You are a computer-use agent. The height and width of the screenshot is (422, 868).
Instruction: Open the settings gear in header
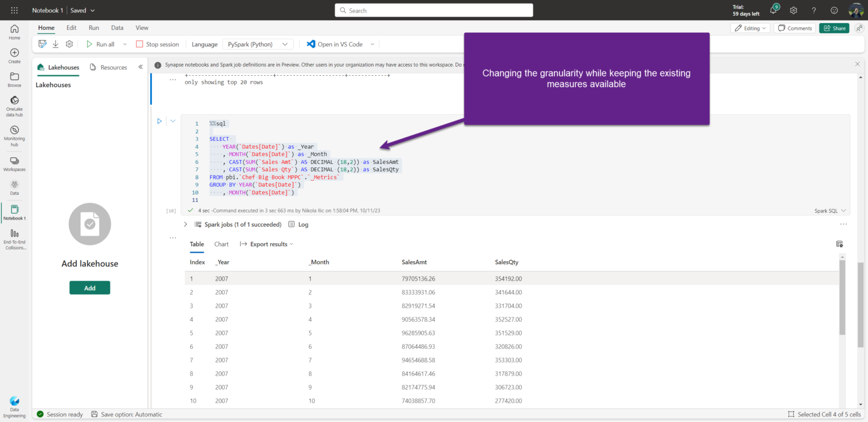click(x=793, y=10)
